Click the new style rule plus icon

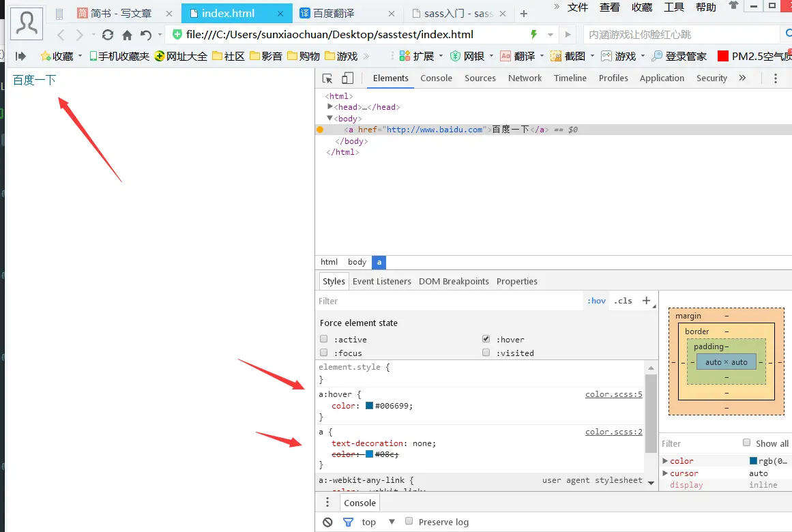pyautogui.click(x=646, y=301)
